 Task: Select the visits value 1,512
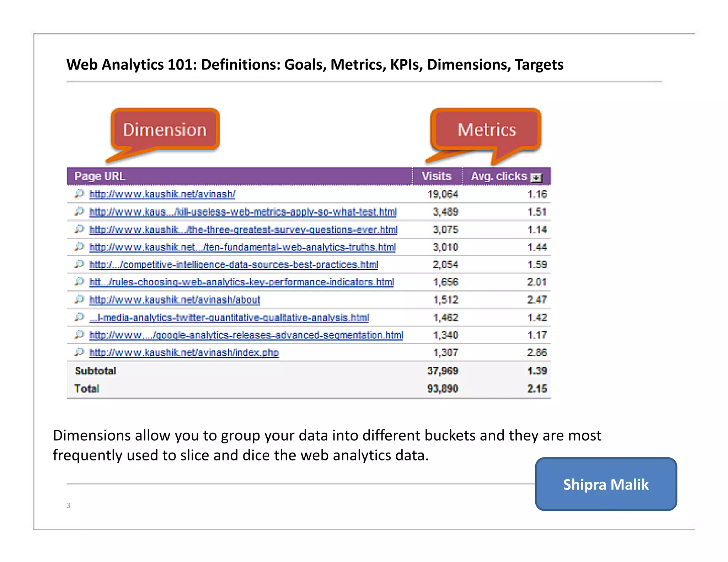[445, 300]
